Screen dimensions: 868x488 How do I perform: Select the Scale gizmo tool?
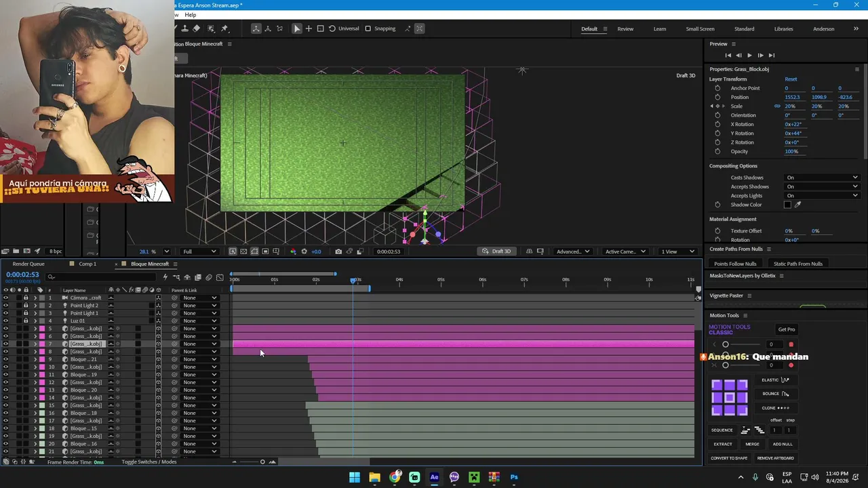pos(320,28)
